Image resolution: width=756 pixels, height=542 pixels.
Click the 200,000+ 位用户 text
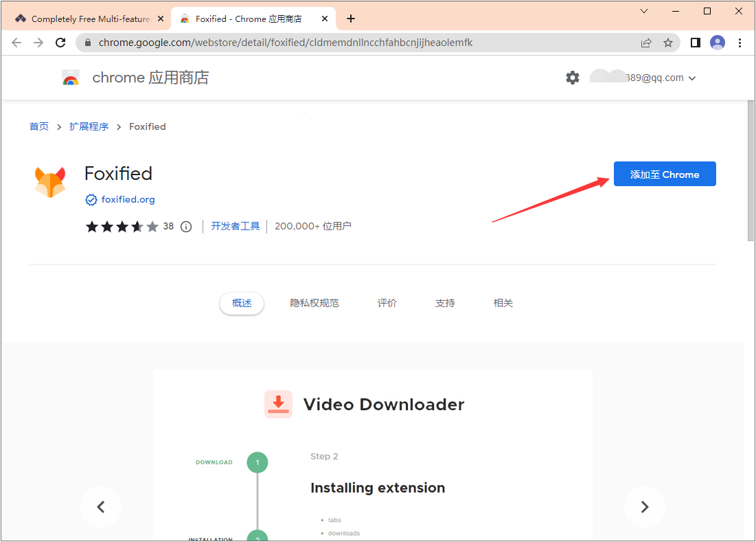click(x=313, y=226)
